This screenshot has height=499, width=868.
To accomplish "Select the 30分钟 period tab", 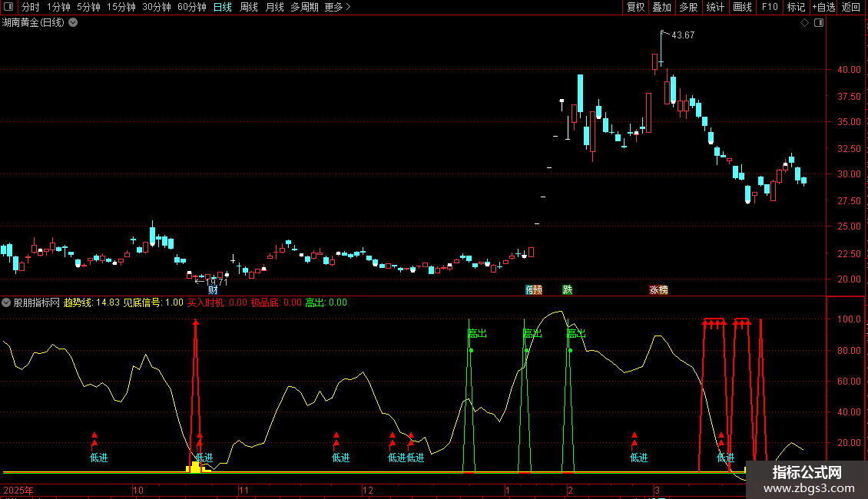I will pos(157,7).
